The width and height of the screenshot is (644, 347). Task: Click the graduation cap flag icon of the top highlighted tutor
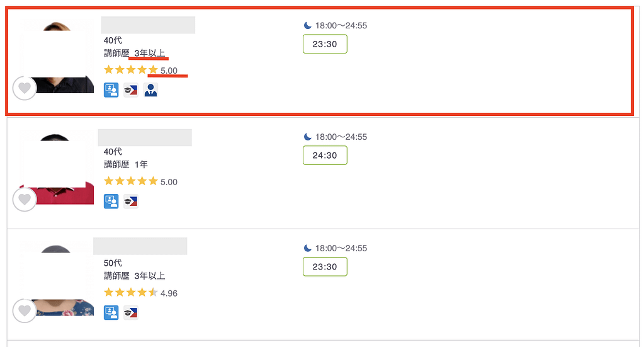point(130,90)
